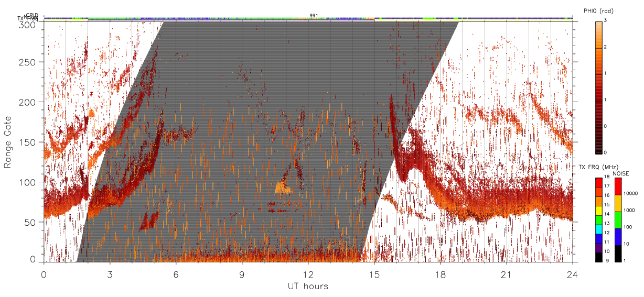
Task: Click TX FRQ legend label 14
Action: pos(608,214)
